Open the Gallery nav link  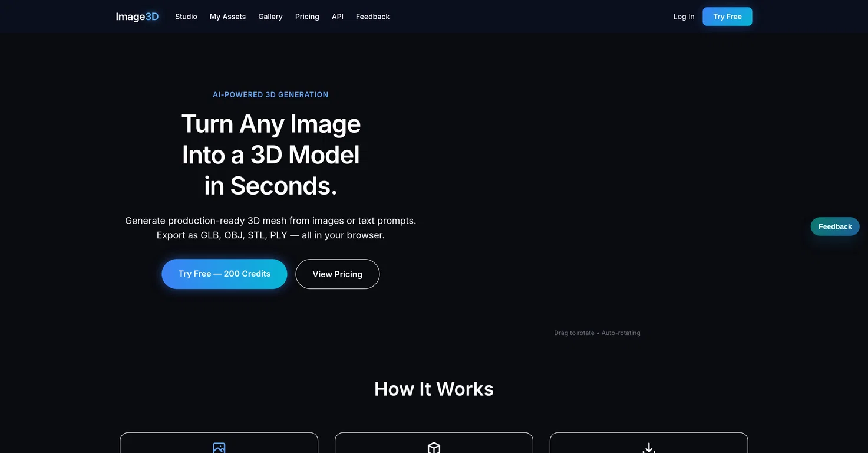(x=270, y=17)
